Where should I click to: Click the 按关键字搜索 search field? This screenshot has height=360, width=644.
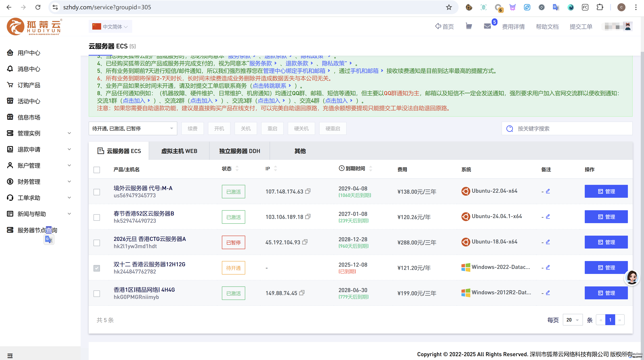point(567,129)
